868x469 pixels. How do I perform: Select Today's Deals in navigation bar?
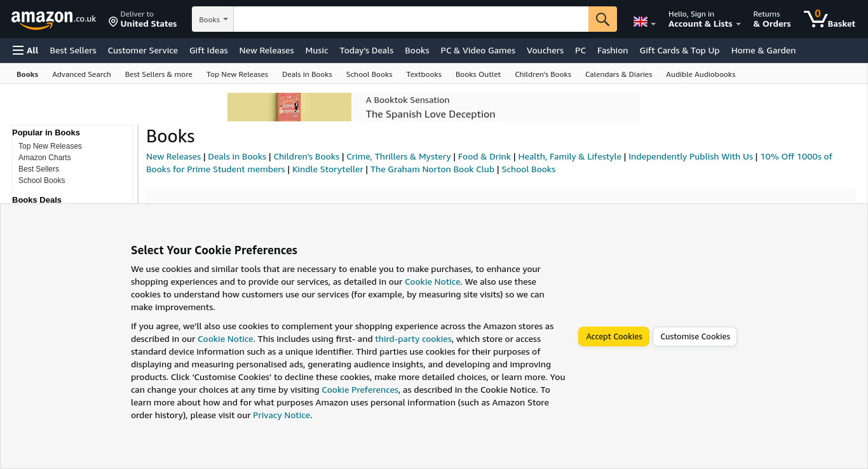pyautogui.click(x=367, y=50)
